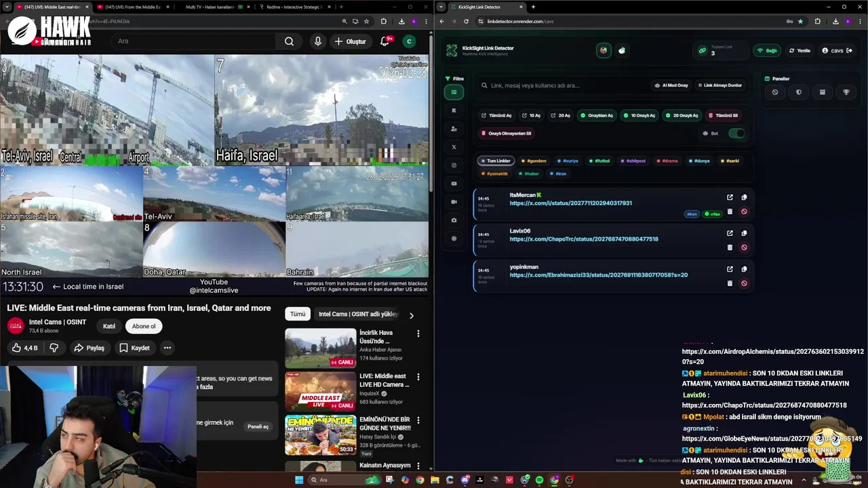The height and width of the screenshot is (488, 868).
Task: Open the blocked panel icon under Paneller
Action: (775, 92)
